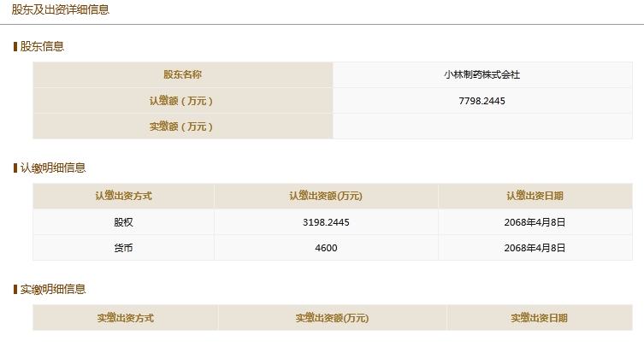This screenshot has height=359, width=644.
Task: Click the page title 股东及出资详细信息
Action: (x=61, y=9)
